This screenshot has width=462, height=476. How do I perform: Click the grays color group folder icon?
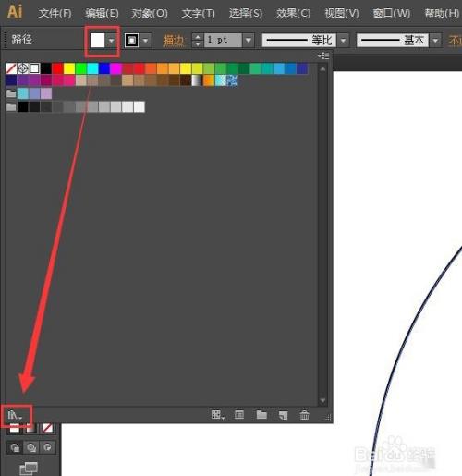[11, 106]
